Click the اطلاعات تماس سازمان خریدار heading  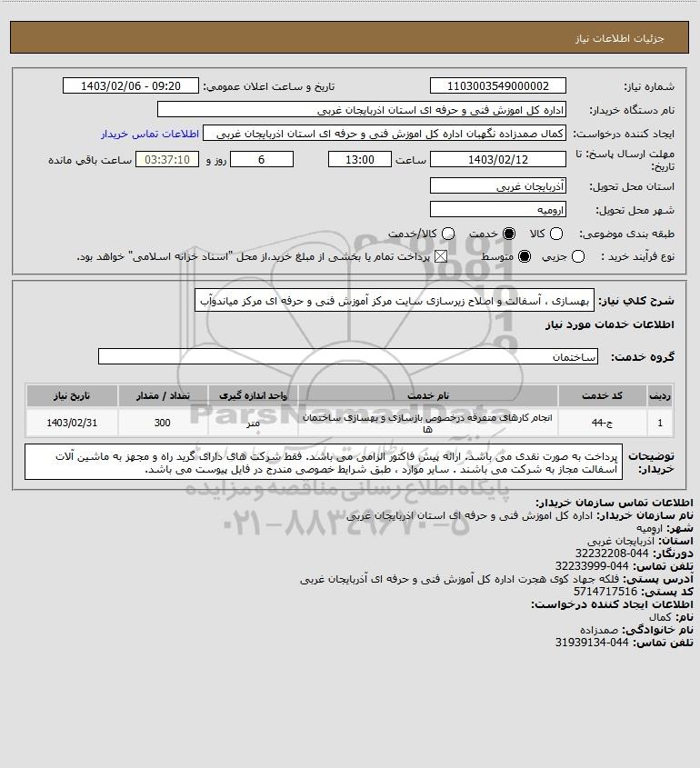(x=615, y=503)
